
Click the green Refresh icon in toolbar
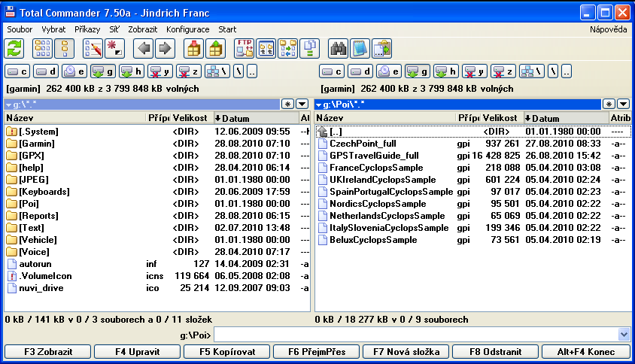click(x=15, y=48)
